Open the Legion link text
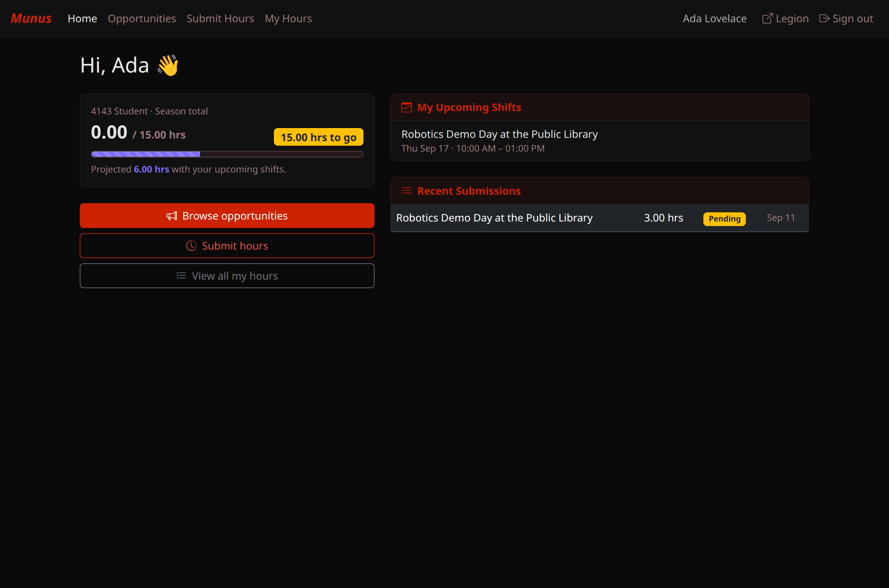889x588 pixels. point(792,18)
